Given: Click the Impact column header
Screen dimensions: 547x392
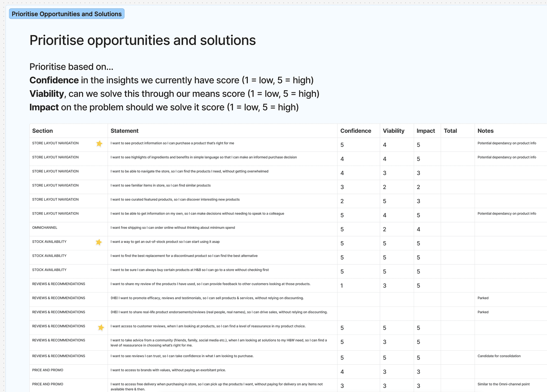Looking at the screenshot, I should tap(426, 131).
